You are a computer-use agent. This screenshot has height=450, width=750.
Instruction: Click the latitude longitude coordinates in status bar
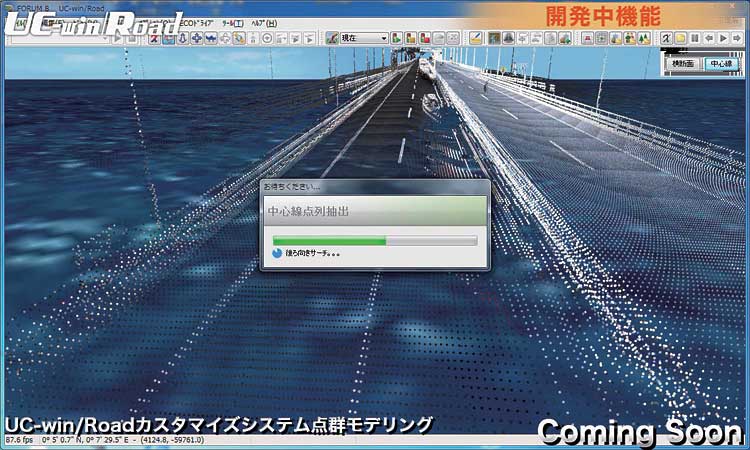tap(86, 439)
